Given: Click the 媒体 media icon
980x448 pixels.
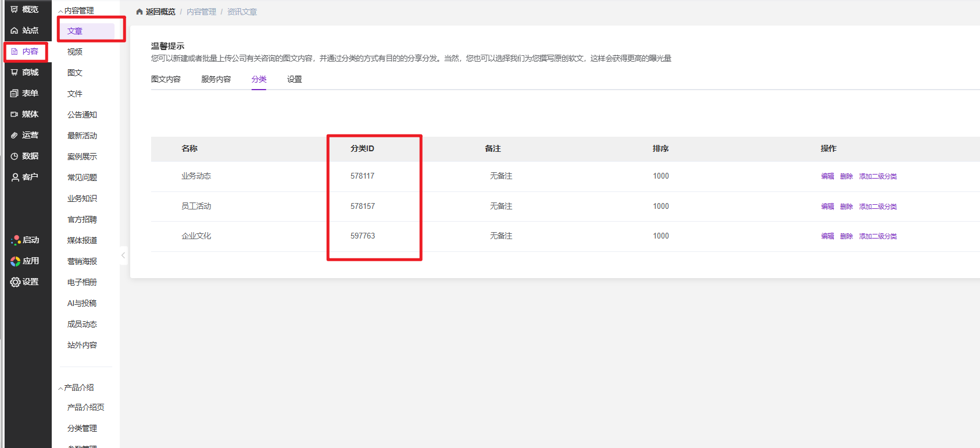Looking at the screenshot, I should (15, 114).
